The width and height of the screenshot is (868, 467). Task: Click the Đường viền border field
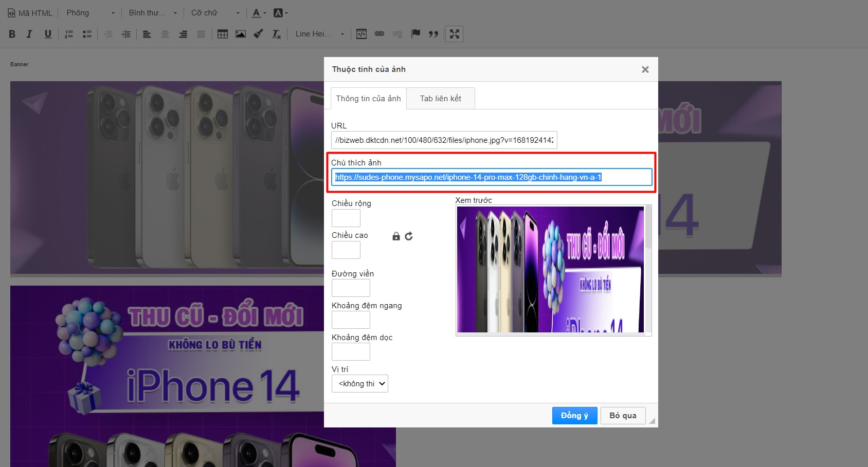351,288
